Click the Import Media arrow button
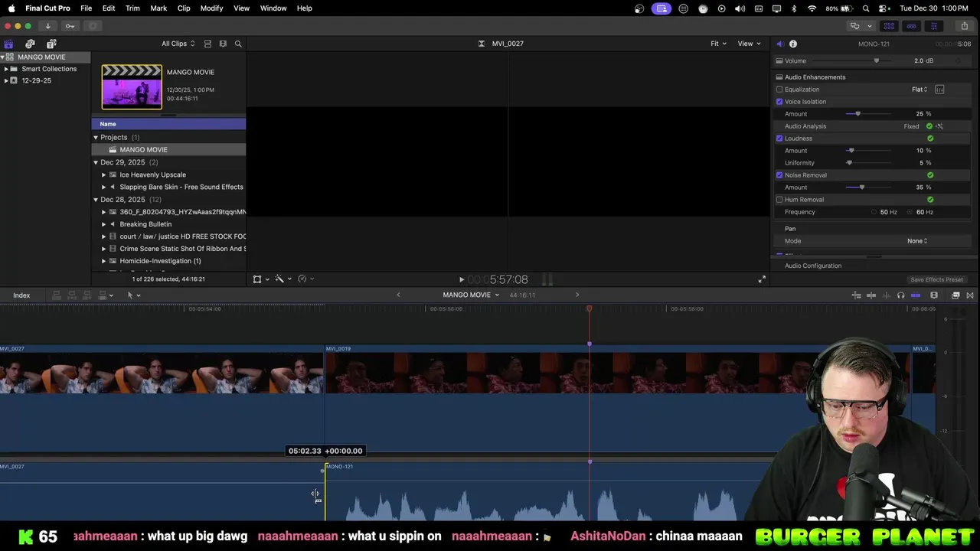The width and height of the screenshot is (980, 551). [x=47, y=26]
